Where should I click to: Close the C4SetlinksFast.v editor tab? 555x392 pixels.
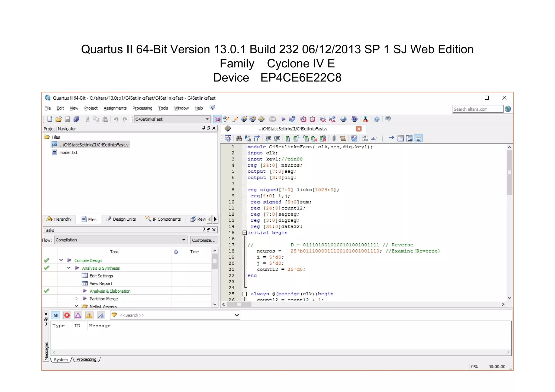click(x=359, y=129)
